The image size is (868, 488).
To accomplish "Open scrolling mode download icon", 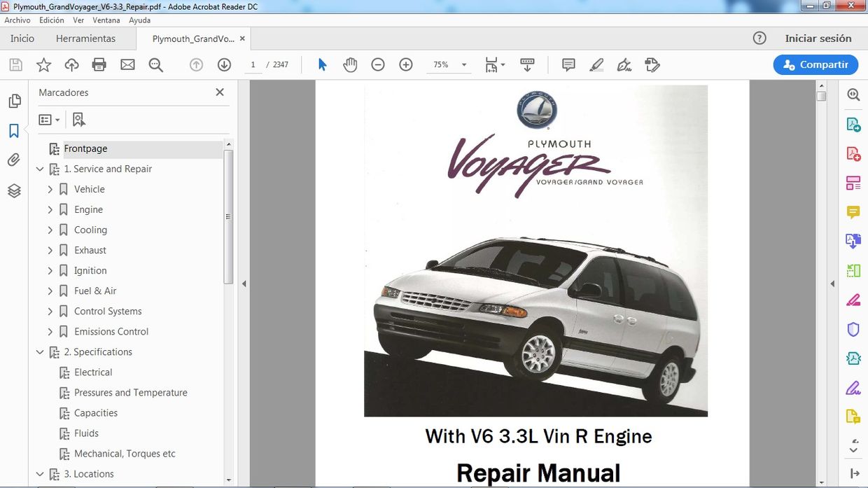I will pyautogui.click(x=528, y=64).
